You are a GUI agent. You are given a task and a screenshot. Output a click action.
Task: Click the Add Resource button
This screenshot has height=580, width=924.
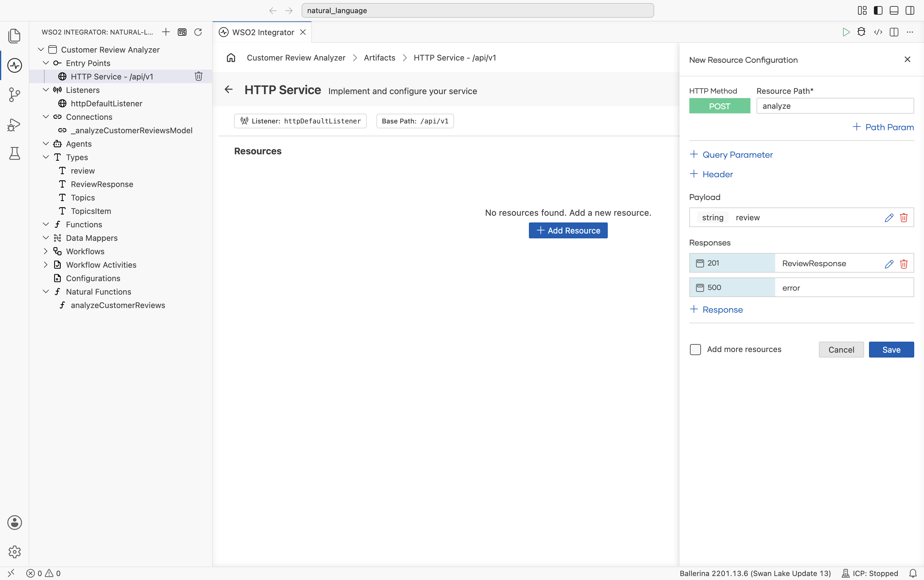pyautogui.click(x=568, y=230)
